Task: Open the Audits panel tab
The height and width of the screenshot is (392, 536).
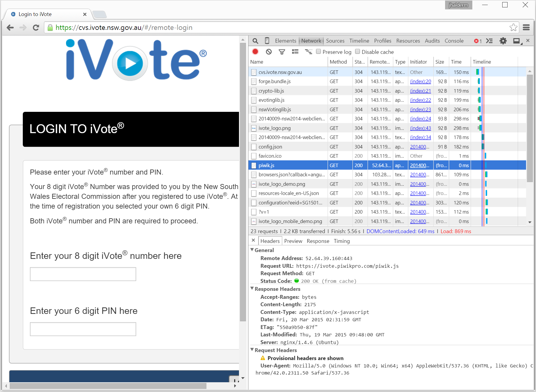Action: click(432, 41)
